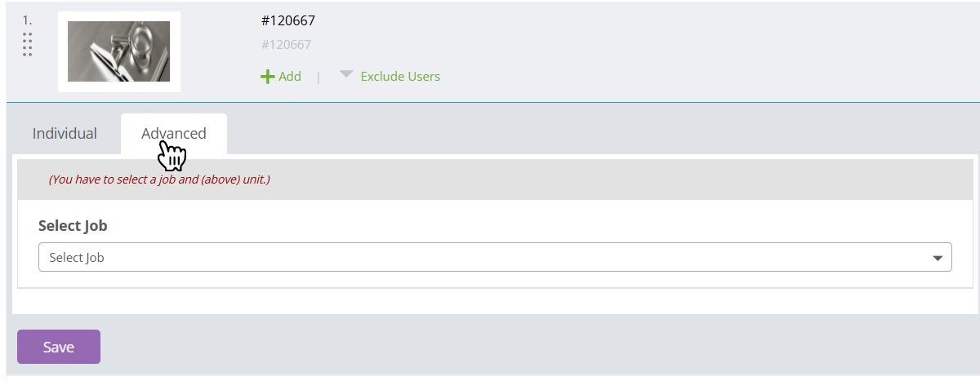Click the separator between Add and Exclude Users
Image resolution: width=980 pixels, height=381 pixels.
click(x=318, y=77)
